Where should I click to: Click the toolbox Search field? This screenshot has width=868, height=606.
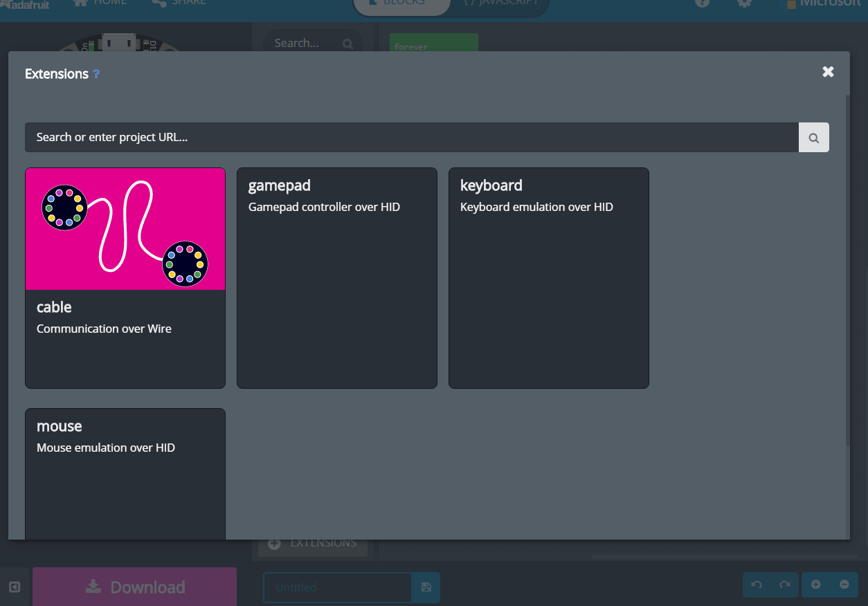tap(313, 43)
